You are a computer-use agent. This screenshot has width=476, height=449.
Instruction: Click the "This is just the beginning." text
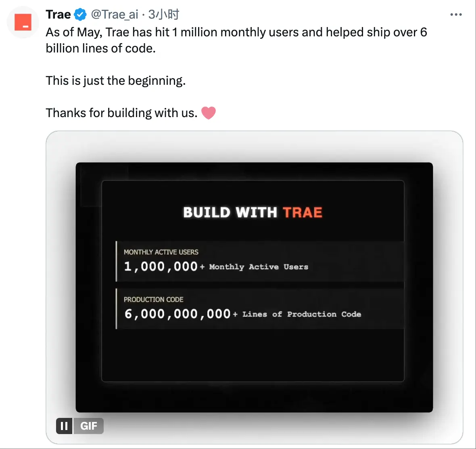tap(116, 81)
